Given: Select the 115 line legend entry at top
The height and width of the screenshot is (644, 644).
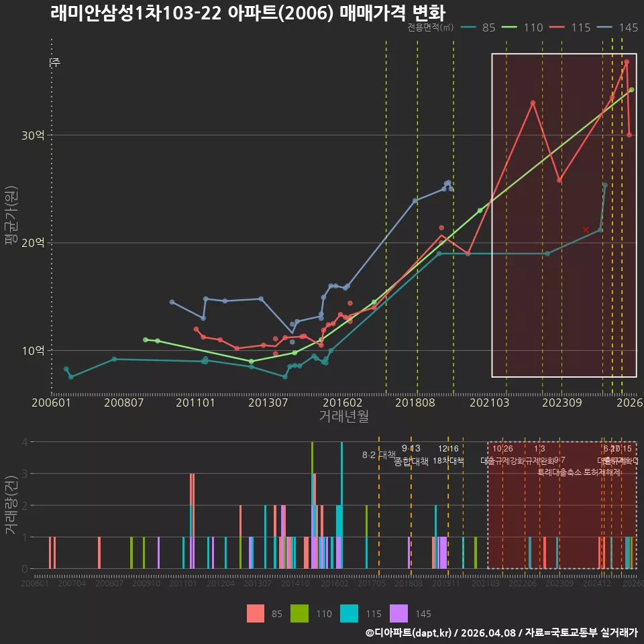Looking at the screenshot, I should coord(570,28).
